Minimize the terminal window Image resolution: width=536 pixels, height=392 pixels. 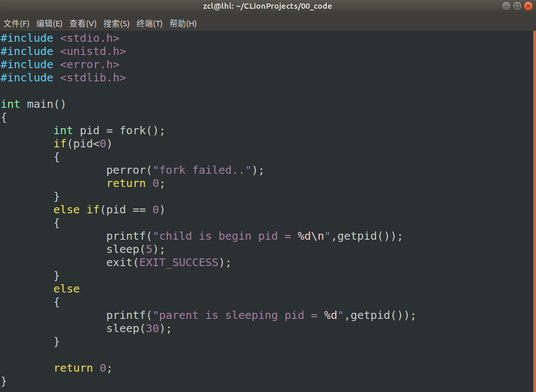tap(506, 6)
